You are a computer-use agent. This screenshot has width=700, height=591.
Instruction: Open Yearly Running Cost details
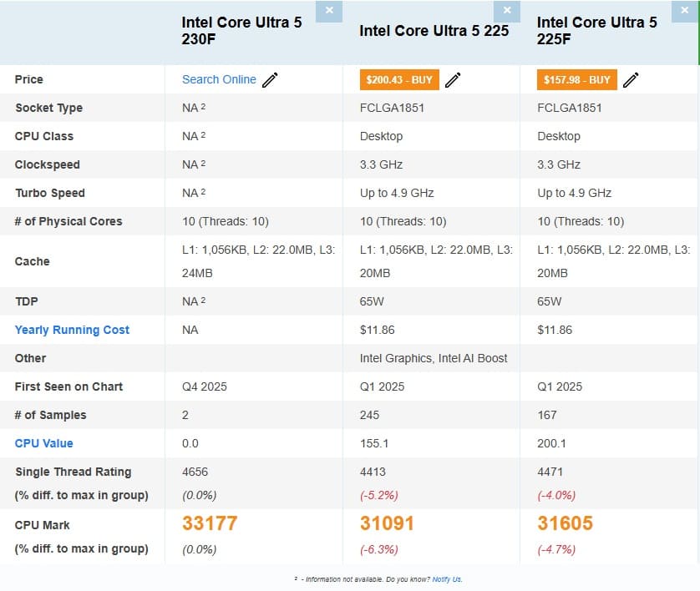click(73, 330)
